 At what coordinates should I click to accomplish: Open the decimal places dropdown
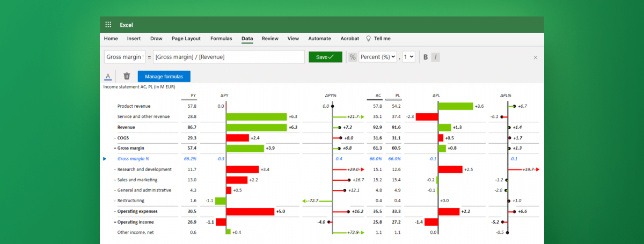coord(408,57)
